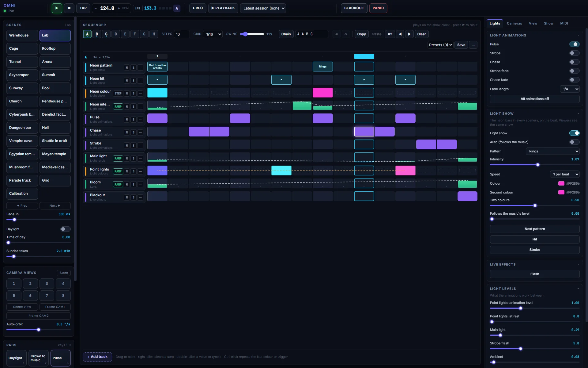Image resolution: width=588 pixels, height=368 pixels.
Task: Toggle STEP mode on Neon colour track
Action: coord(118,94)
